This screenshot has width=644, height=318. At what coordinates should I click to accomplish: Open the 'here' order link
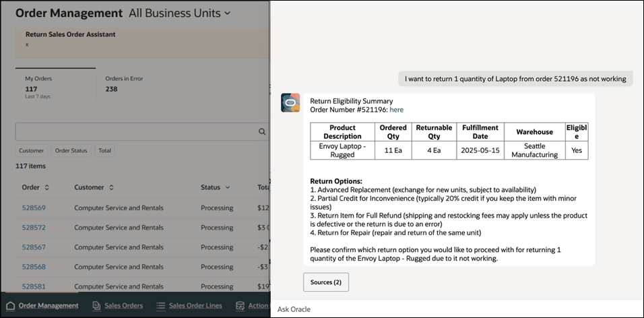point(397,110)
